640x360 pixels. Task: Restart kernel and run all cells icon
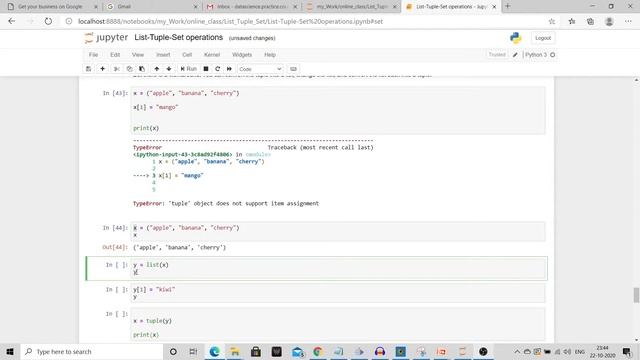click(x=229, y=69)
